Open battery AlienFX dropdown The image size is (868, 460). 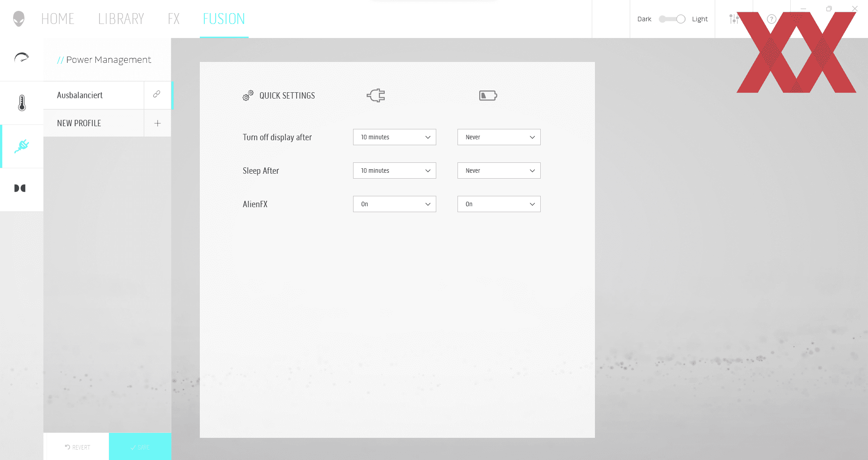coord(499,204)
